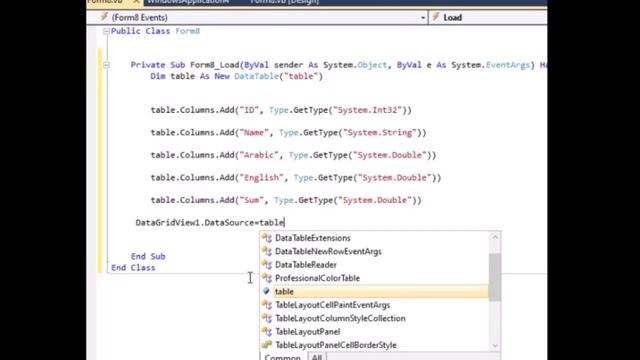Click the lightning icon next to (Form8 Events)
640x360 pixels.
[x=104, y=17]
